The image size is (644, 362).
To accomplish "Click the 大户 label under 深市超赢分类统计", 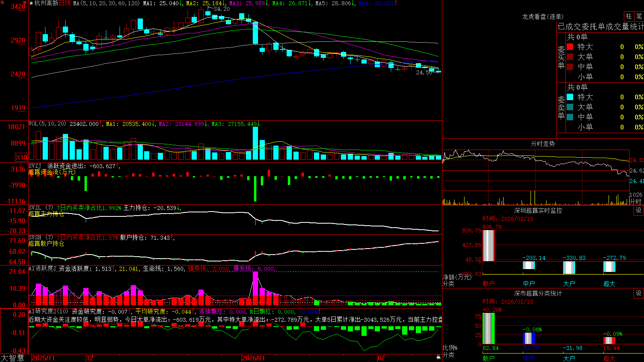I will (569, 358).
